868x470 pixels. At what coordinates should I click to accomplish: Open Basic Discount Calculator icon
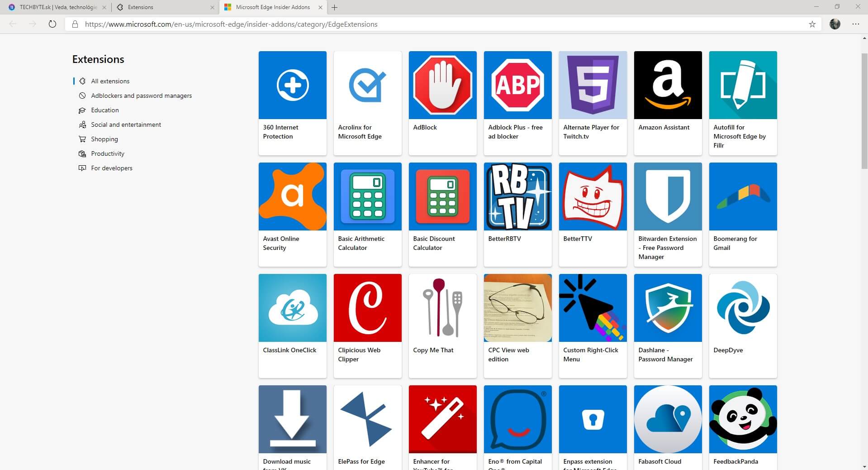[x=442, y=197]
